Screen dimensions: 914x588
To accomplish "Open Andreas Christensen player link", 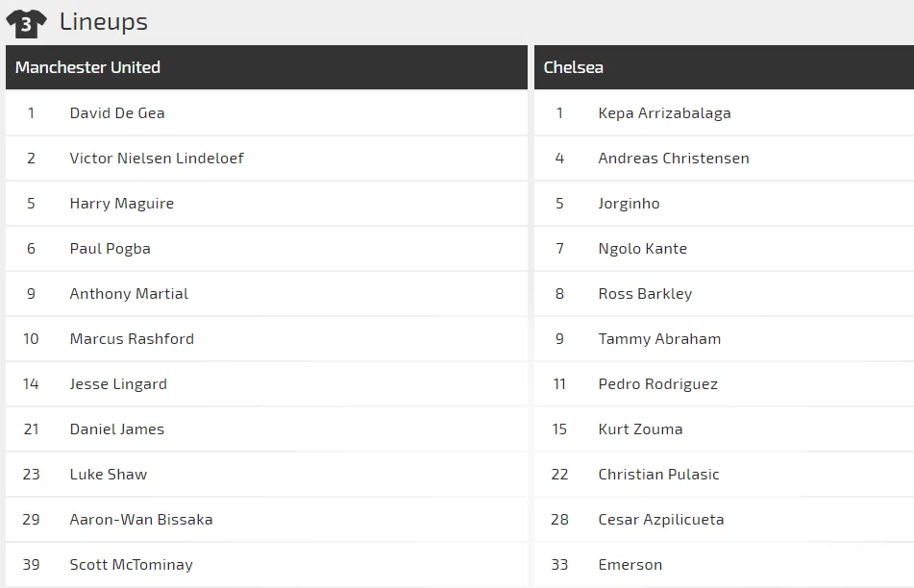I will click(x=673, y=158).
